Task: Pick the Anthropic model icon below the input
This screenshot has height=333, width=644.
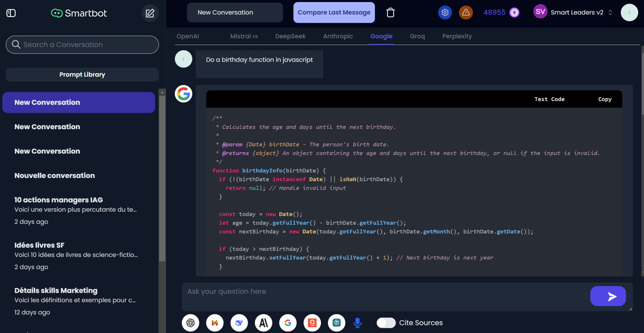Action: 264,323
